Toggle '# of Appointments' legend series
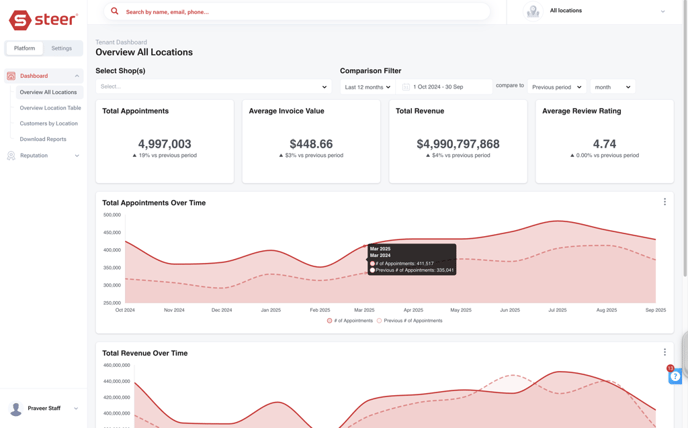The image size is (688, 428). click(350, 321)
